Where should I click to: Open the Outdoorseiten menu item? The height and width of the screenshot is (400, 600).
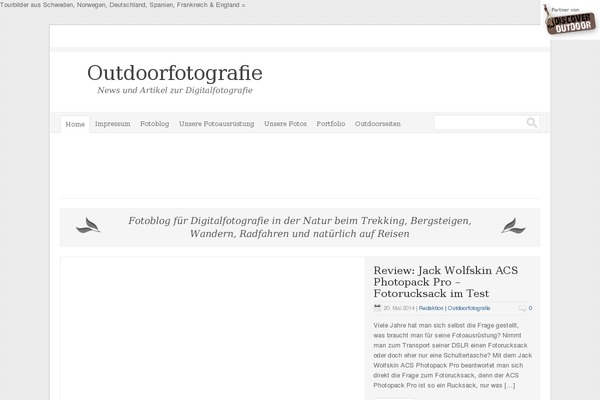click(x=378, y=124)
